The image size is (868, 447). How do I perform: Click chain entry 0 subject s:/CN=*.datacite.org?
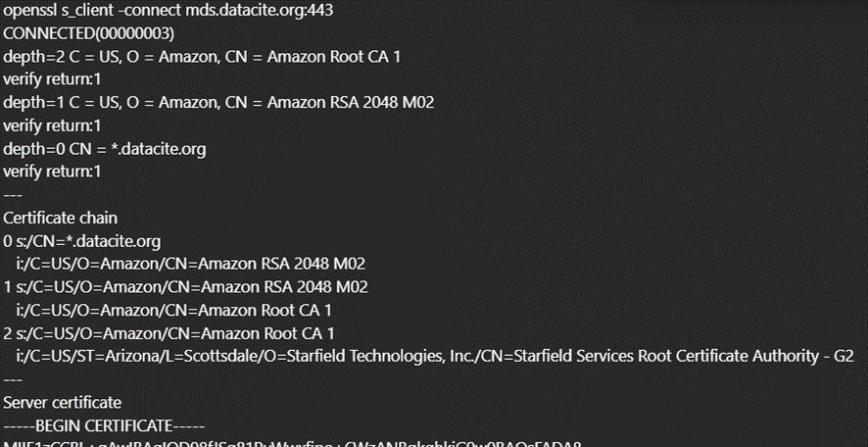coord(82,240)
